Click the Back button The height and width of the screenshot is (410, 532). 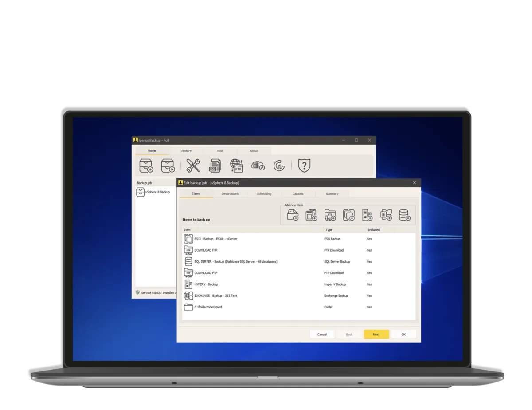click(349, 335)
